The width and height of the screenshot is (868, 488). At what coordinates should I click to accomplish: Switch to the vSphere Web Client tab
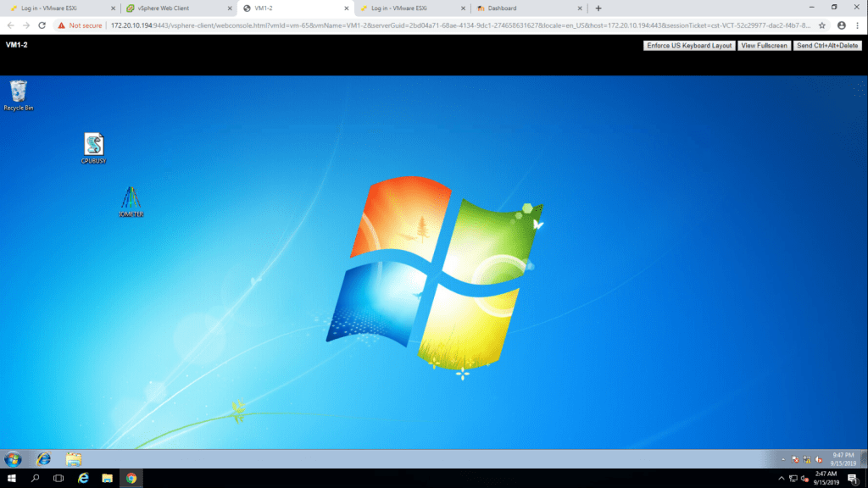click(x=164, y=8)
